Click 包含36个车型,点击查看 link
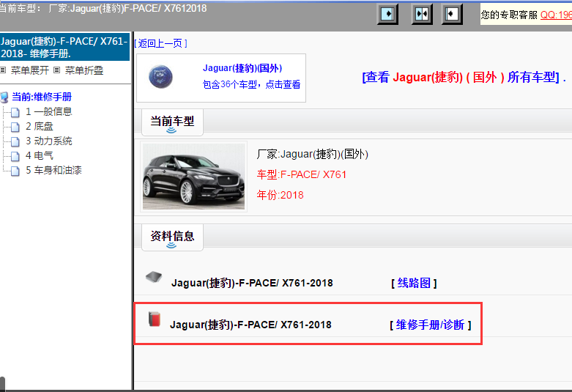The image size is (572, 392). tap(251, 84)
